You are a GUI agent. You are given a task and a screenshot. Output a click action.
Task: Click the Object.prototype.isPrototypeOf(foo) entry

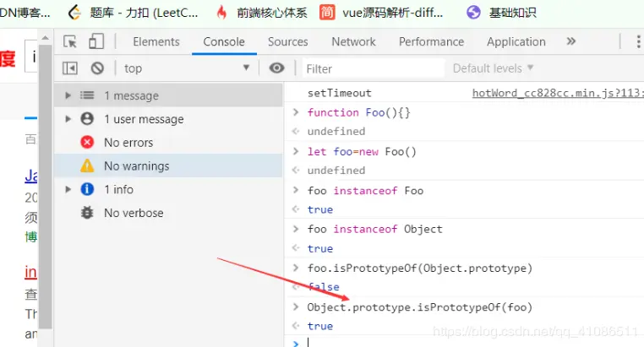[x=420, y=306]
